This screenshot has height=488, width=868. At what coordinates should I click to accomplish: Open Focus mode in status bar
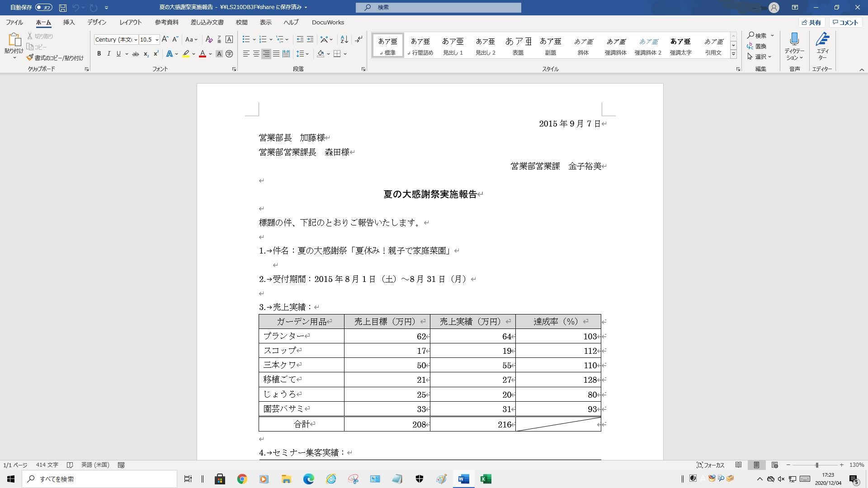coord(711,465)
